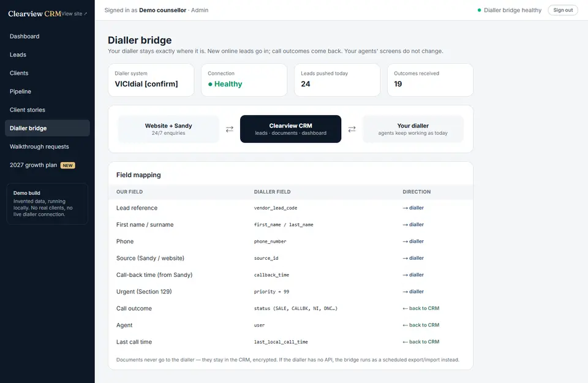
Task: Click the Last call time row label
Action: tap(134, 342)
